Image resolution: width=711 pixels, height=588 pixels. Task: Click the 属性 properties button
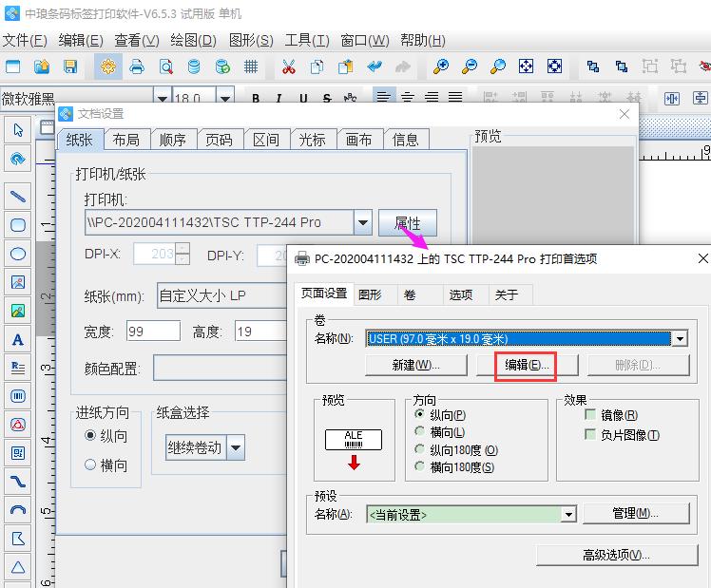[408, 222]
